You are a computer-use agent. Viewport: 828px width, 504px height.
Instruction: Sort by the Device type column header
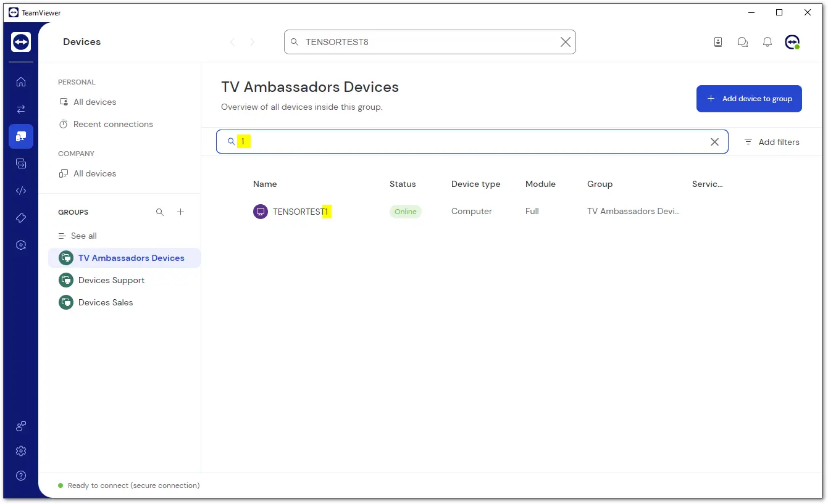(476, 184)
